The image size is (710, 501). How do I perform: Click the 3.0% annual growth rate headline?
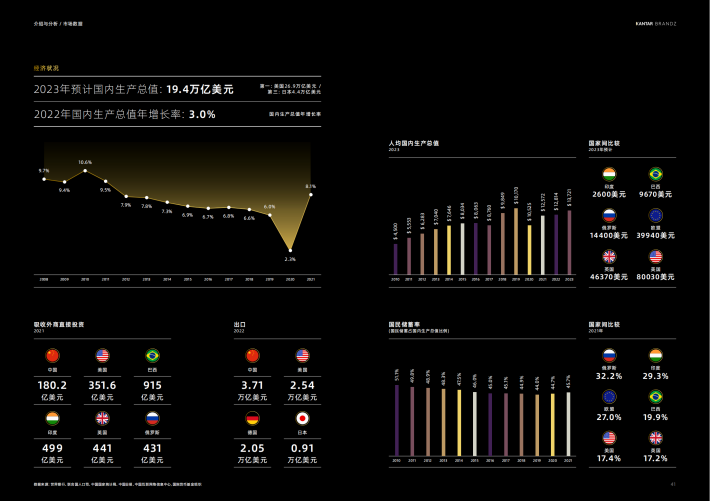202,114
